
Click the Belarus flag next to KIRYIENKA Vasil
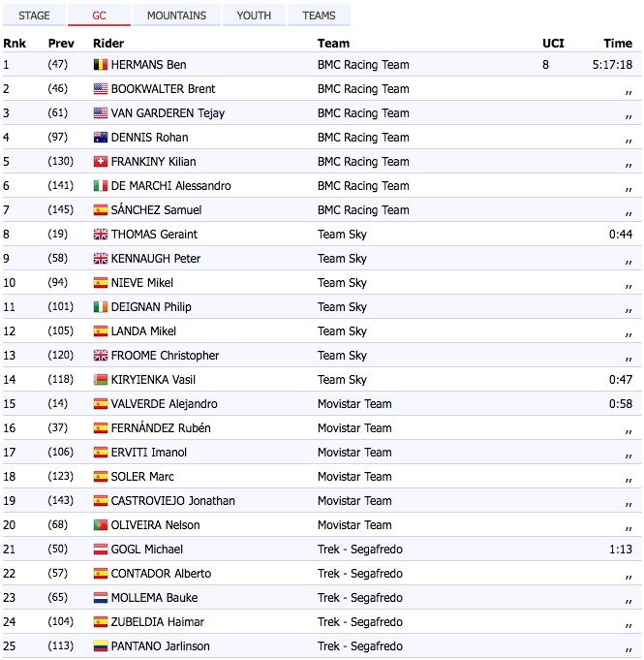[100, 380]
